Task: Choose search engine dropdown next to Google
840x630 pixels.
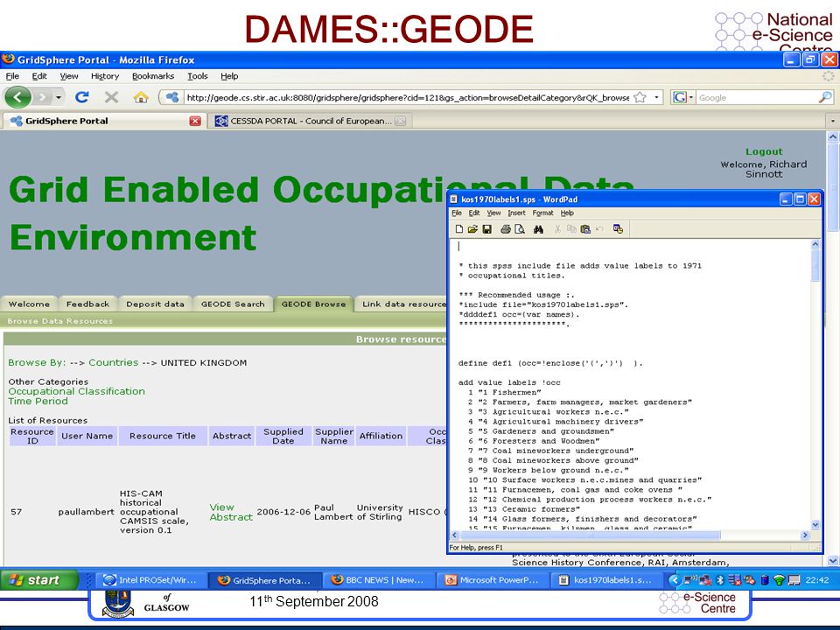Action: pos(691,97)
